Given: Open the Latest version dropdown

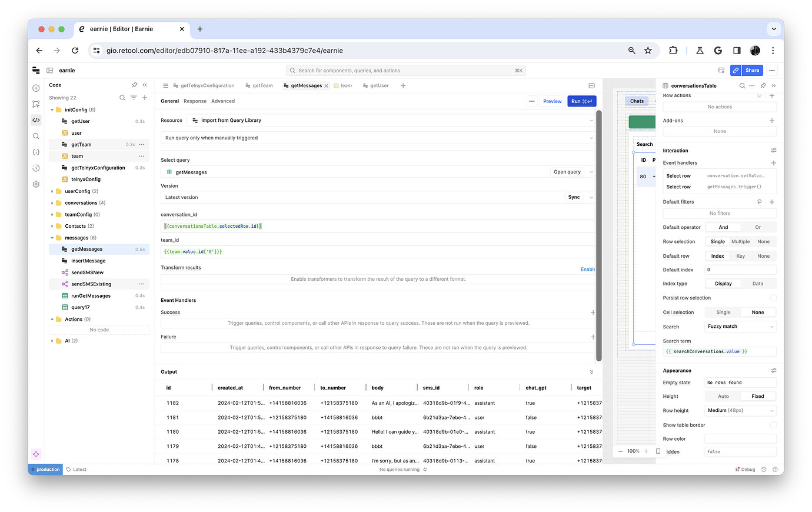Looking at the screenshot, I should coord(377,197).
